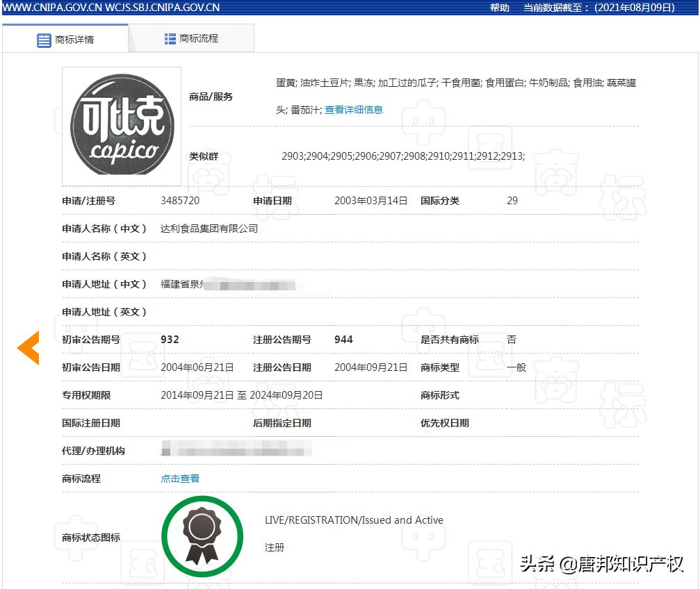Switch to the 商标流程 tab
700x589 pixels.
coord(200,39)
